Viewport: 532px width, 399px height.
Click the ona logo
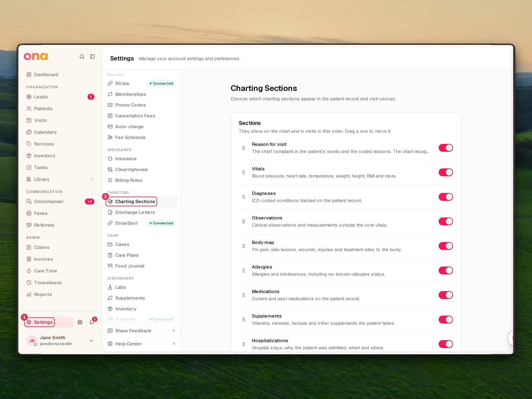(x=36, y=56)
